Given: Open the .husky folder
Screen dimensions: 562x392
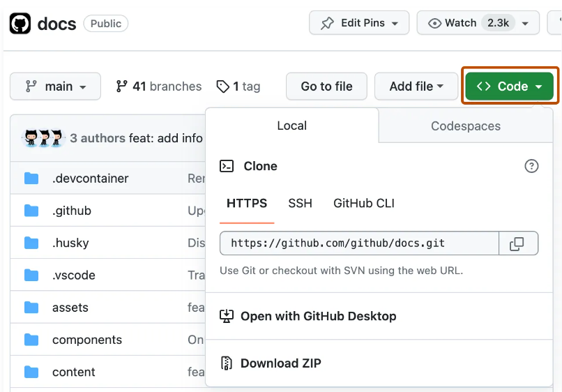Looking at the screenshot, I should [x=70, y=243].
